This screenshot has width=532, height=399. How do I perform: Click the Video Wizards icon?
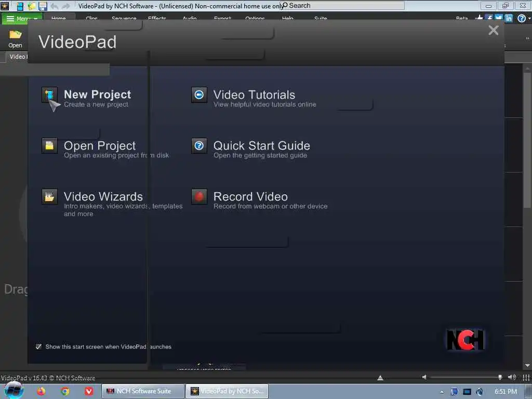pyautogui.click(x=49, y=196)
